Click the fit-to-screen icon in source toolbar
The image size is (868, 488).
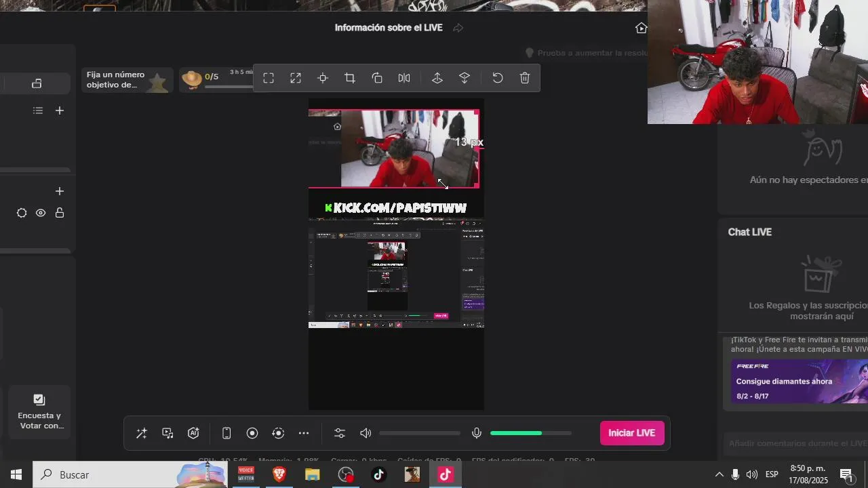click(269, 78)
